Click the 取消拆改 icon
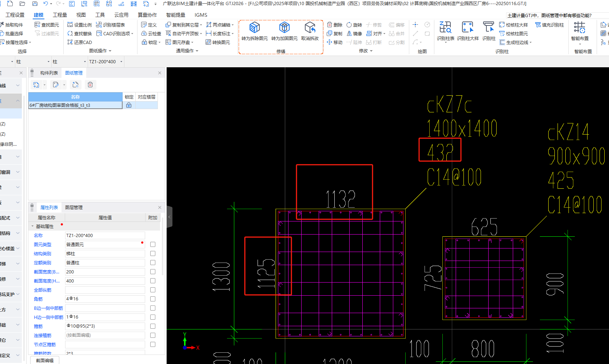 pyautogui.click(x=310, y=28)
